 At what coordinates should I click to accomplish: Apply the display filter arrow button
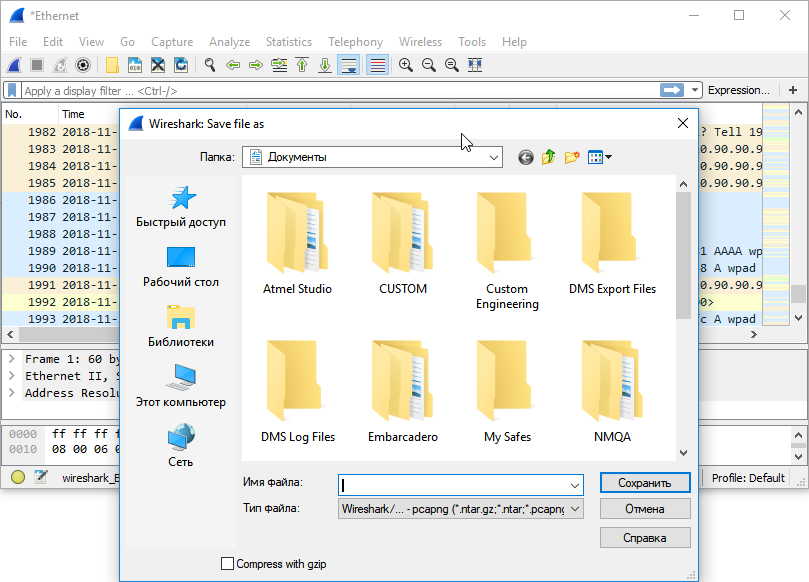(672, 90)
